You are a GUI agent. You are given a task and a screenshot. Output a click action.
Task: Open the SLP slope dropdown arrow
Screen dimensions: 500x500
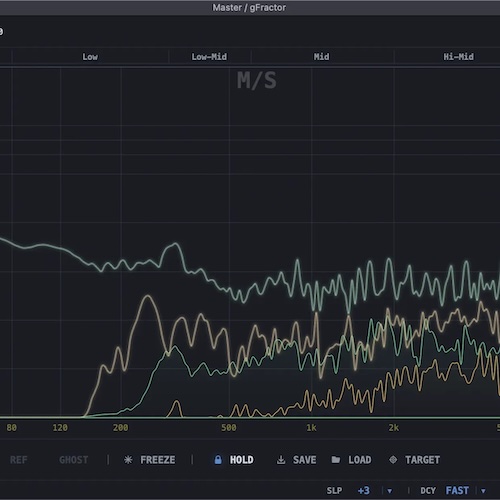tap(389, 491)
